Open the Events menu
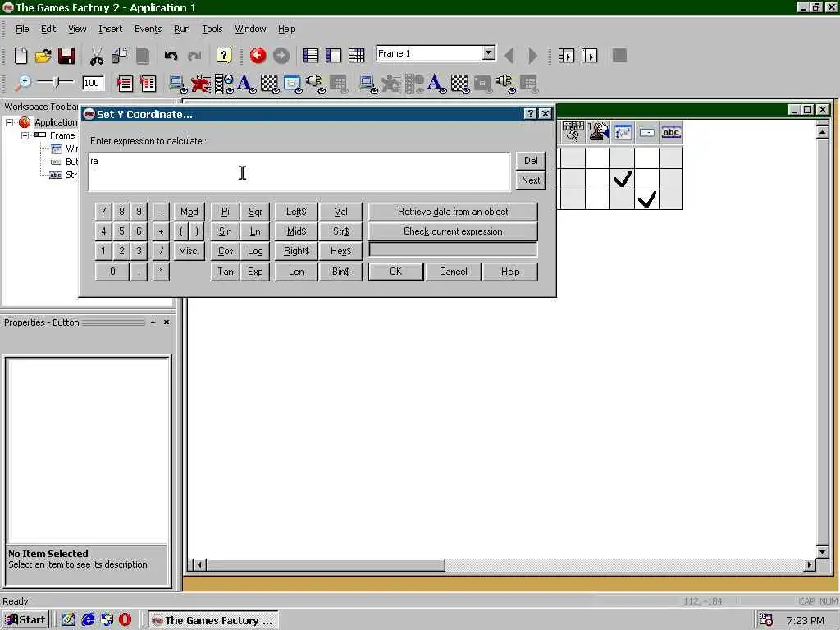The width and height of the screenshot is (840, 630). 148,29
